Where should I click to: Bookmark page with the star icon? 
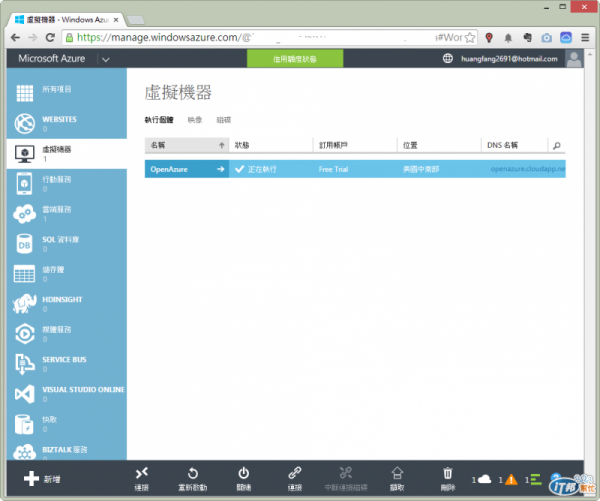470,38
